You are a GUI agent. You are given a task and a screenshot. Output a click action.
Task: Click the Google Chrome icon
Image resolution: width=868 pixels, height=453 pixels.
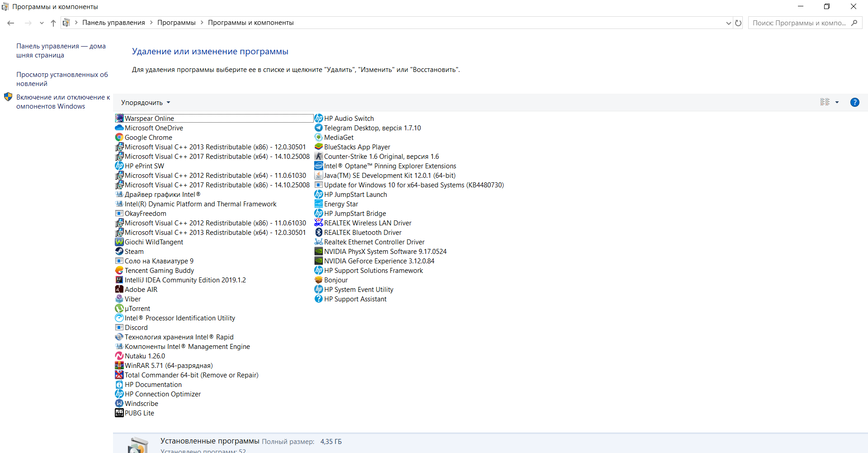pos(119,137)
